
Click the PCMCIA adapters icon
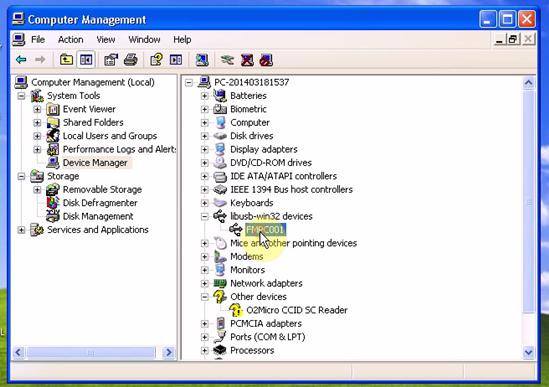tap(221, 323)
